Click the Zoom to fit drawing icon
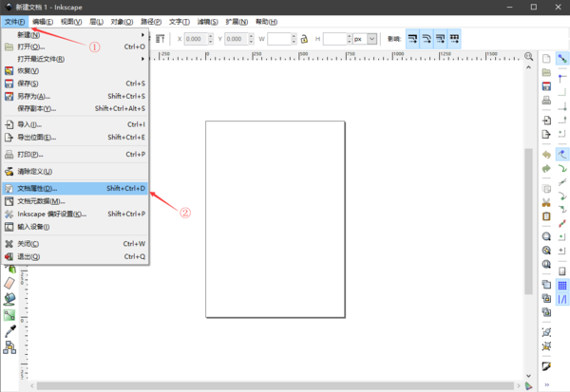The image size is (570, 392). point(546,251)
